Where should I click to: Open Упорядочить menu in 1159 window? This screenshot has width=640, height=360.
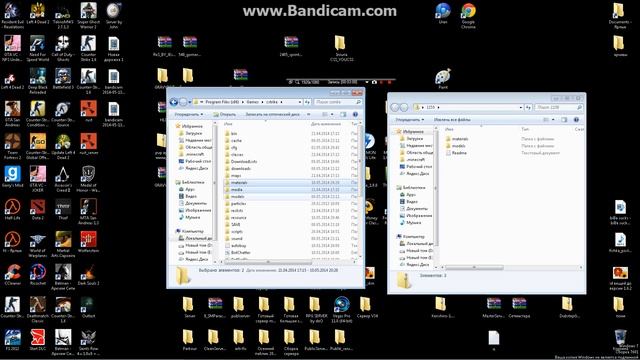tap(409, 120)
